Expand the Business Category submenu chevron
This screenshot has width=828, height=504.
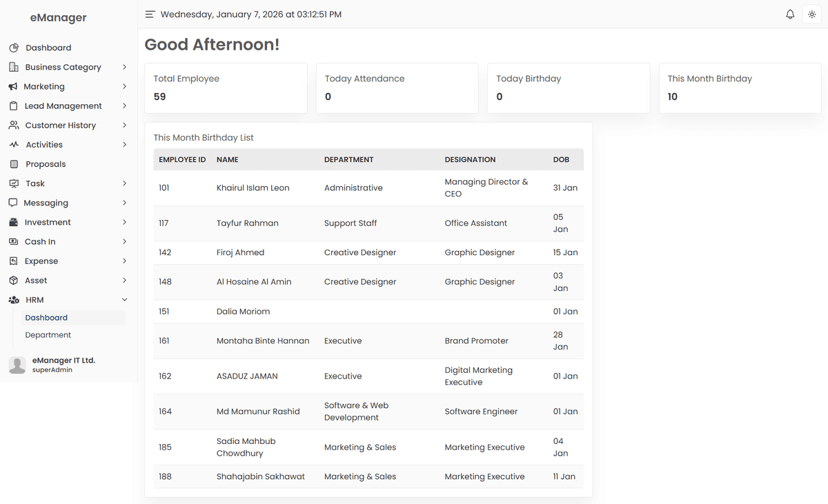click(x=124, y=68)
